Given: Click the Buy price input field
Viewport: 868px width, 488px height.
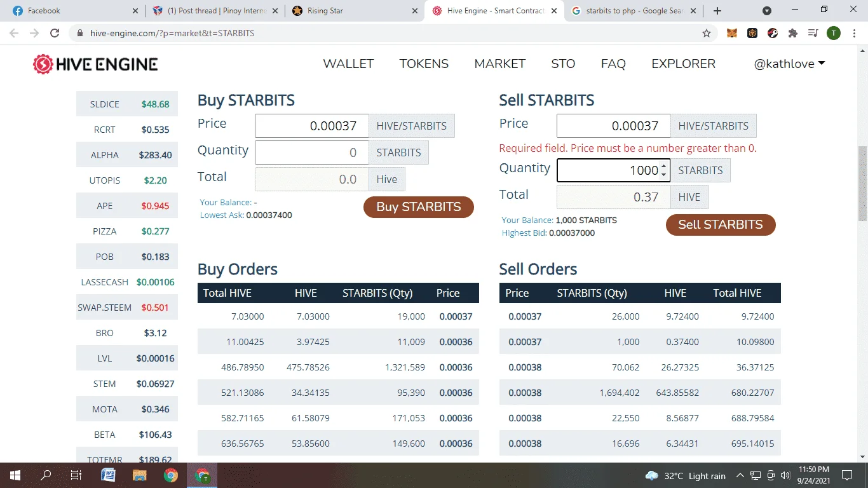Looking at the screenshot, I should pos(311,126).
